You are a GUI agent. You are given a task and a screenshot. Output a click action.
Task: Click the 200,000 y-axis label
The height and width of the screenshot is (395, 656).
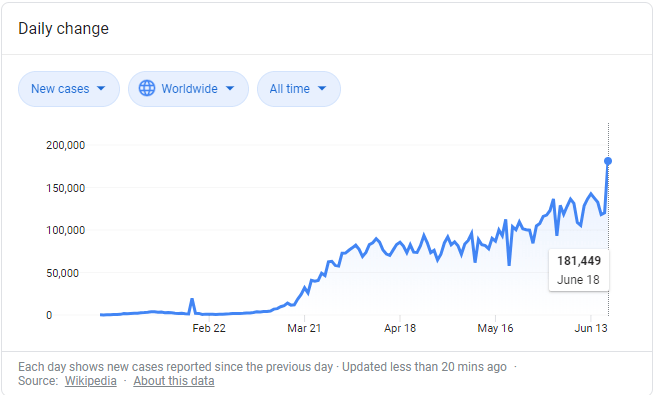(x=66, y=145)
